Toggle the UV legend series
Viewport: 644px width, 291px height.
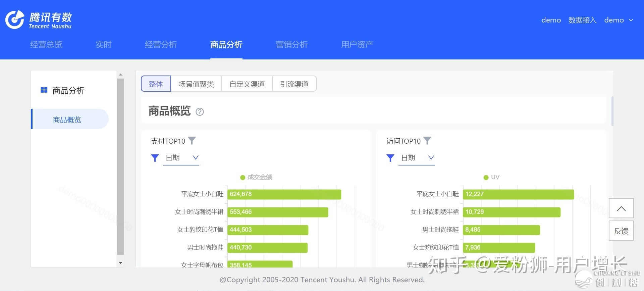(491, 177)
